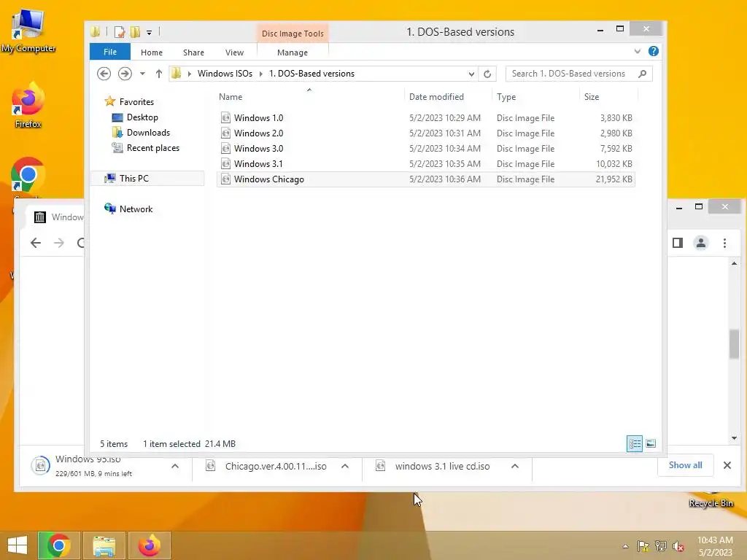Open options for Windows 95.iso download
The width and height of the screenshot is (747, 560).
pyautogui.click(x=175, y=466)
